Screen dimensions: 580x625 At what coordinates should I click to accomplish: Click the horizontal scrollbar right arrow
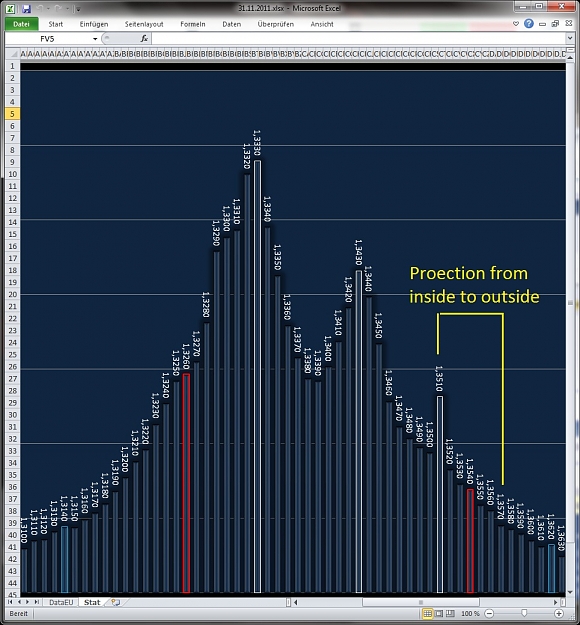point(555,602)
